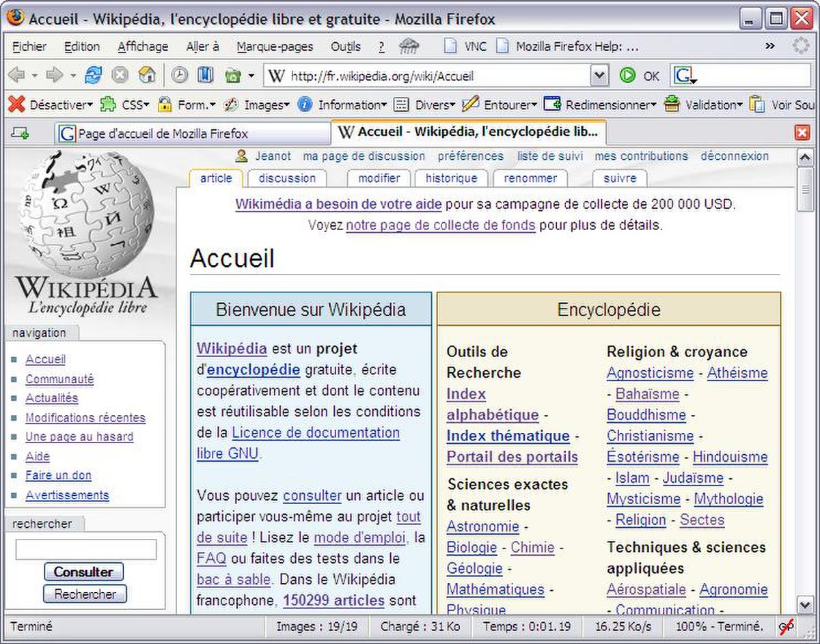Click the Rechercher search button
This screenshot has width=820, height=644.
pos(85,594)
